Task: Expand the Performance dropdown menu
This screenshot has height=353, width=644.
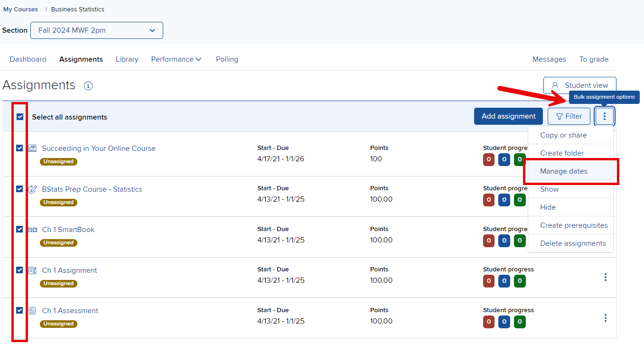Action: point(176,59)
